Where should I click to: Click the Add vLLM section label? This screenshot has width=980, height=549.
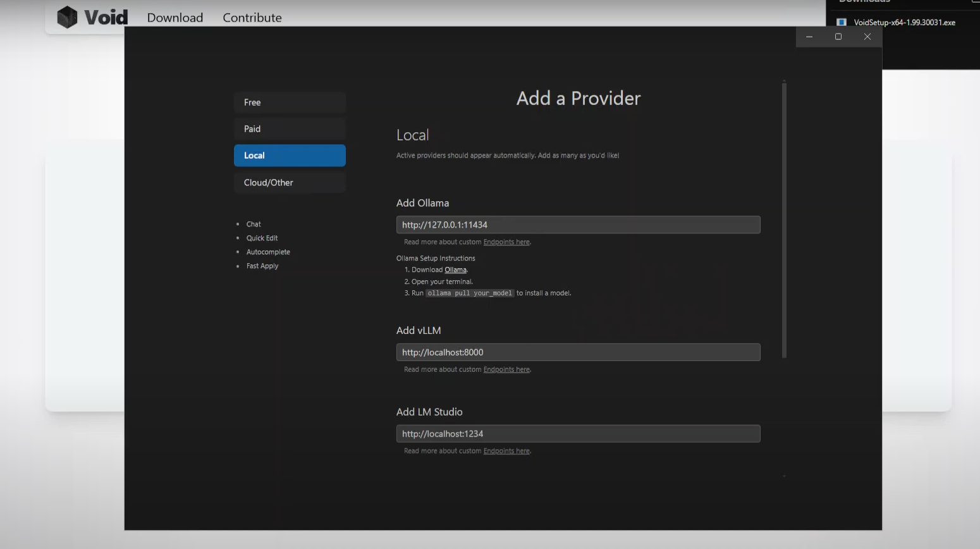click(x=419, y=331)
